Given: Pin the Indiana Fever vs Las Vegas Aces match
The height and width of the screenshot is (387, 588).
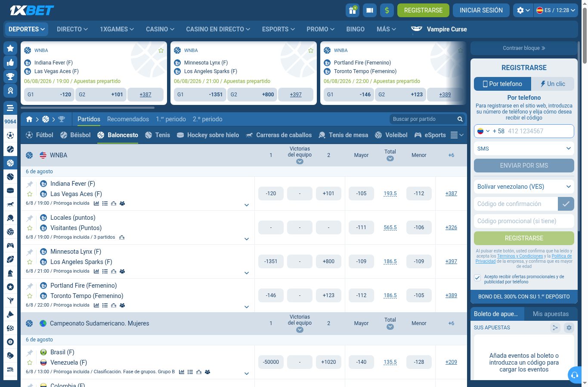Looking at the screenshot, I should click(30, 184).
